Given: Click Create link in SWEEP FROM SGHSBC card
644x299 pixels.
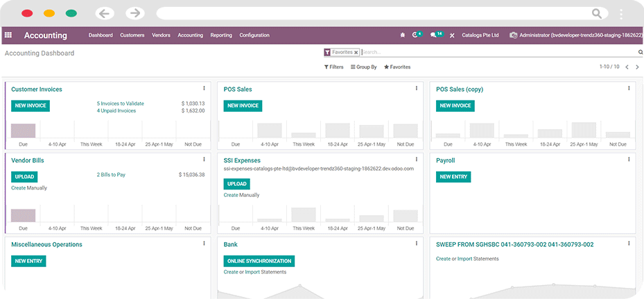Looking at the screenshot, I should (x=443, y=259).
